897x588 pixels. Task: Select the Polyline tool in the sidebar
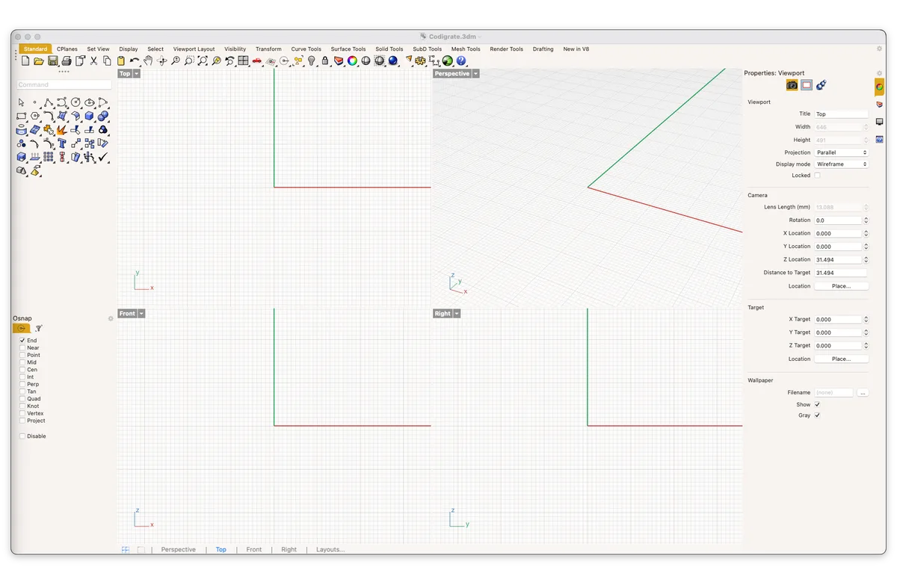click(49, 102)
